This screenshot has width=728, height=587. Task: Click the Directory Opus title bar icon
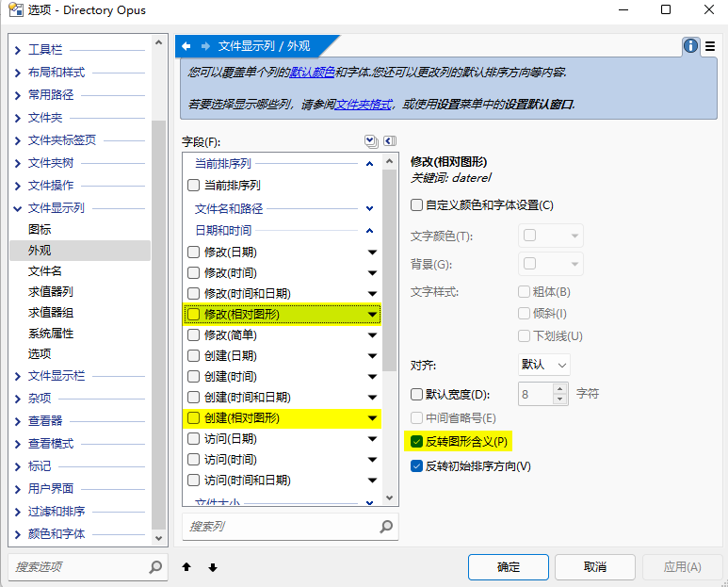[16, 9]
